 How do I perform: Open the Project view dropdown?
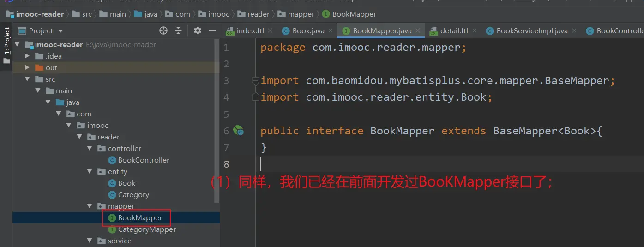tap(41, 31)
